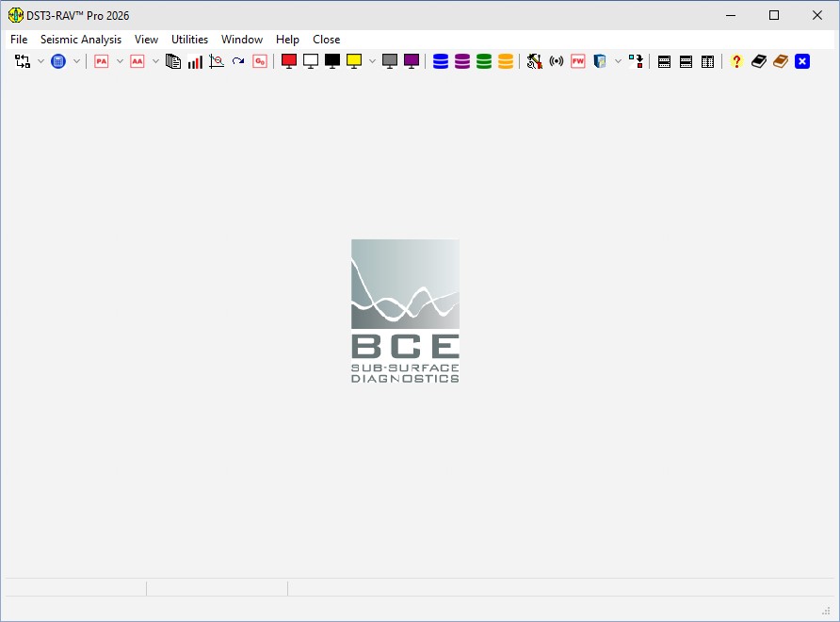This screenshot has width=840, height=622.
Task: Minimize the DST3-RAV Pro window
Action: pyautogui.click(x=730, y=15)
